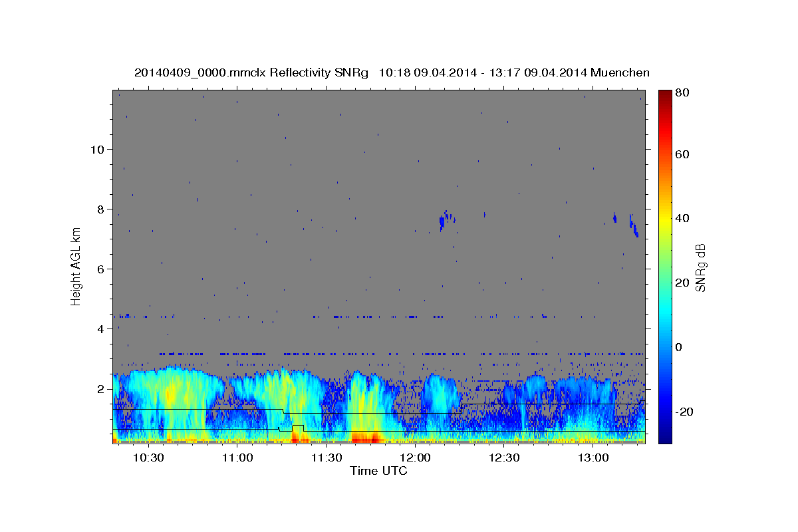Click the red high-reflectivity patch near 11:45
Screen dimensions: 798x532
(366, 437)
